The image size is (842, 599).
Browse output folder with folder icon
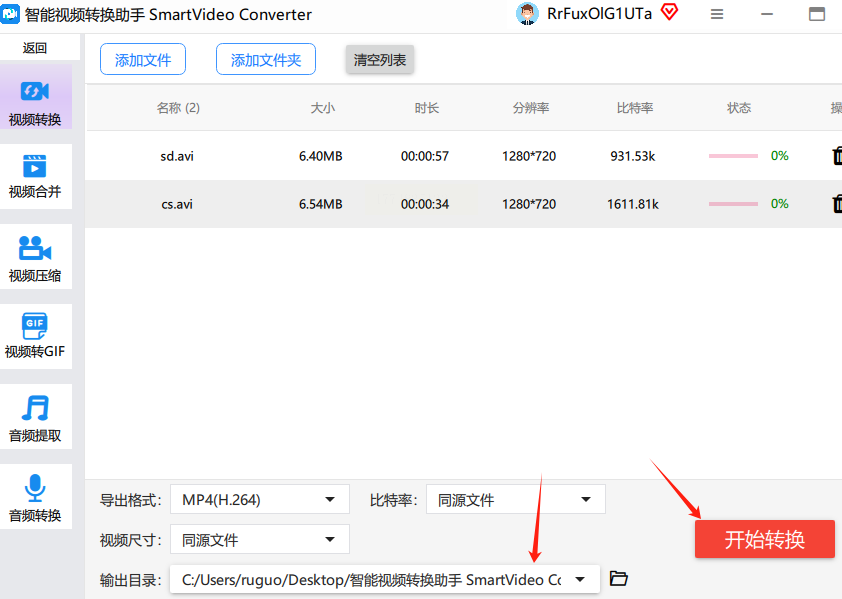click(619, 579)
